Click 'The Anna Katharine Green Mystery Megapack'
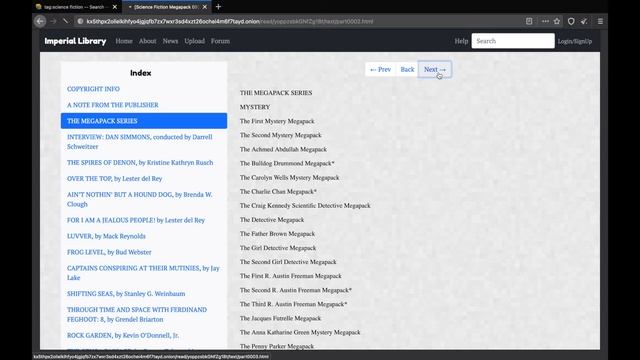The height and width of the screenshot is (360, 640). 300,332
